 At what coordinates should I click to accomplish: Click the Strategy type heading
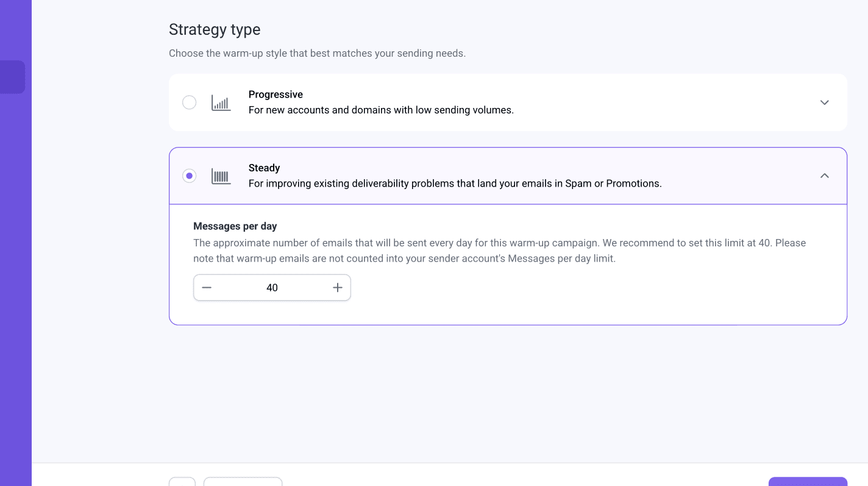point(215,29)
